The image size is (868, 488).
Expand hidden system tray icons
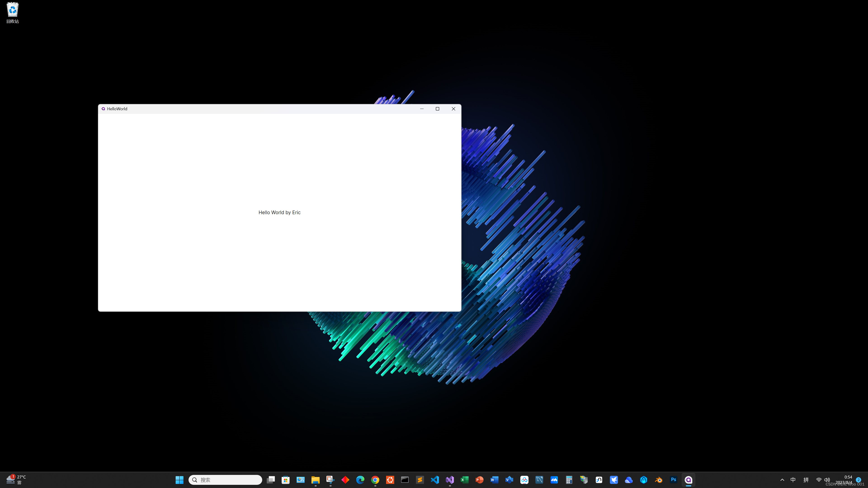tap(782, 480)
